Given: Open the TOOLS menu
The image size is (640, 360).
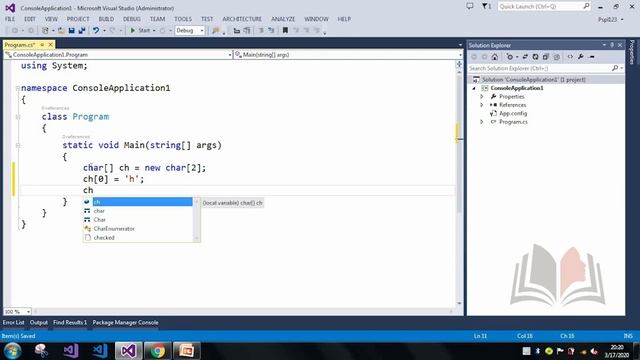Looking at the screenshot, I should (182, 19).
